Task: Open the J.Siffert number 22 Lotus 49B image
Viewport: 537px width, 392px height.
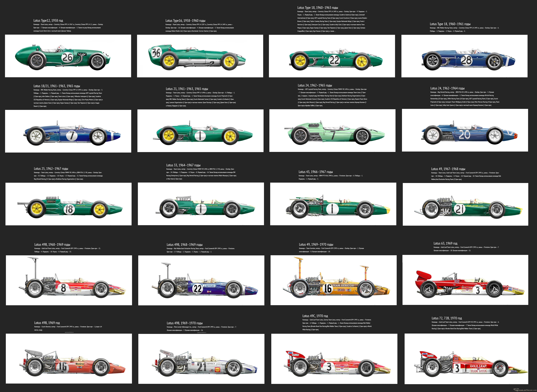Action: point(201,280)
